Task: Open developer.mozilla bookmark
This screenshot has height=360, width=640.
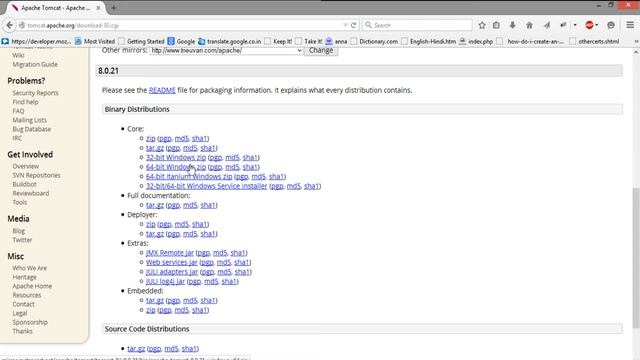Action: (37, 41)
